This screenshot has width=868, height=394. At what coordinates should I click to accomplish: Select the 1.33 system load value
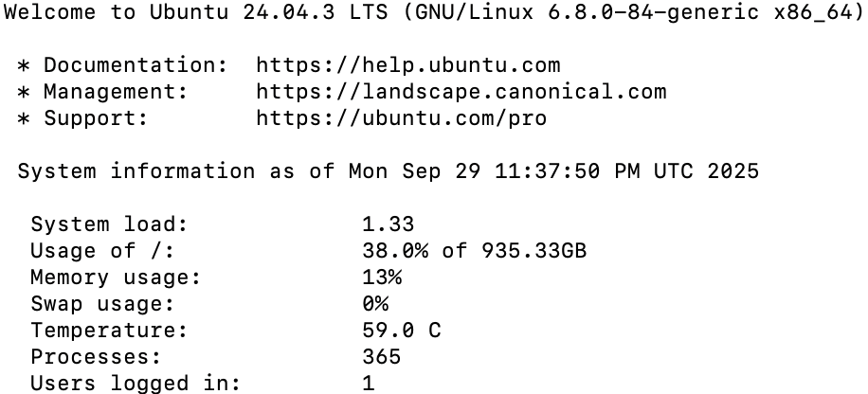[x=389, y=224]
